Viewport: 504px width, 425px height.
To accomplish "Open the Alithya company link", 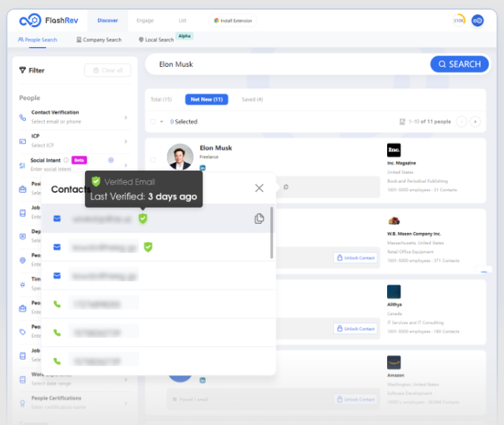I will 395,304.
